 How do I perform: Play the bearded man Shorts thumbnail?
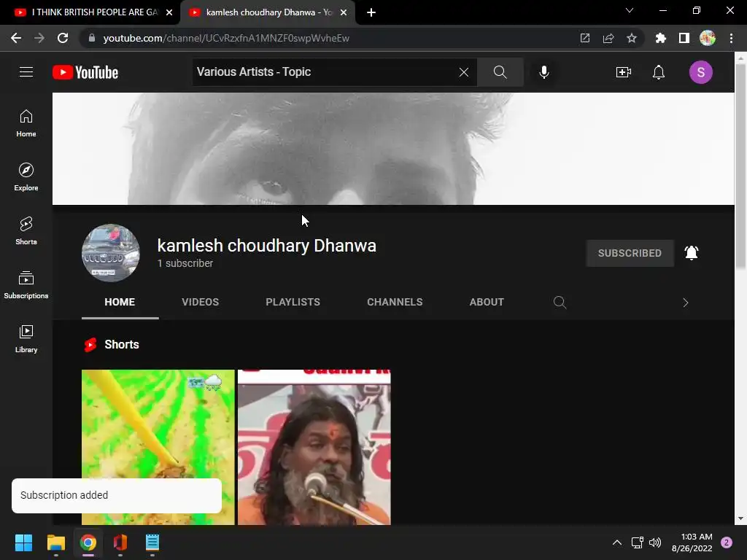pyautogui.click(x=314, y=447)
